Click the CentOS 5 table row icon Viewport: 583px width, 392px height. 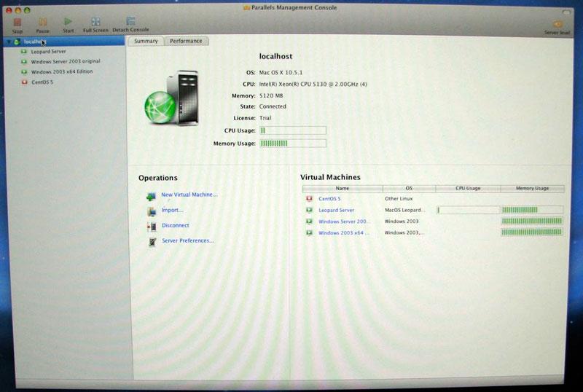[309, 199]
